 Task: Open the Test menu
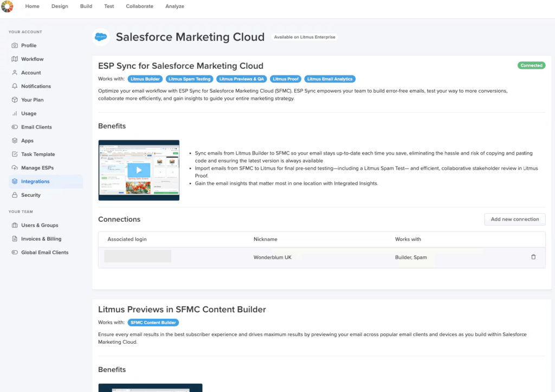(x=109, y=6)
